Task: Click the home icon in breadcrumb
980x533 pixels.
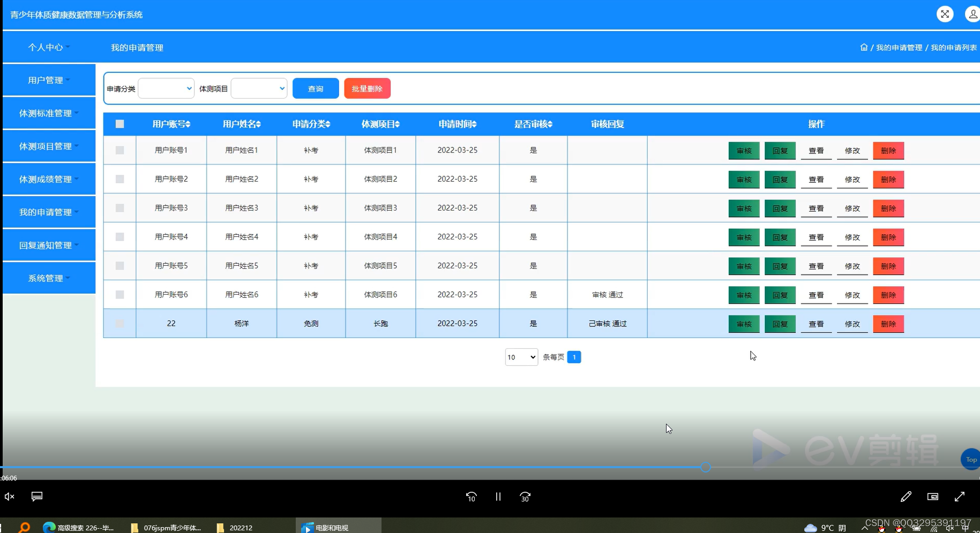Action: (864, 47)
